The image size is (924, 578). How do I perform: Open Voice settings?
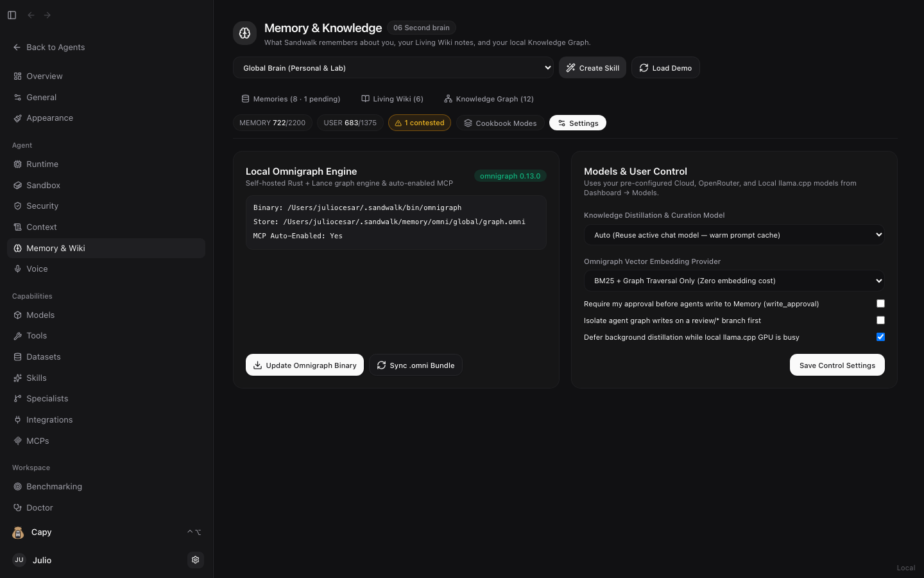(106, 269)
